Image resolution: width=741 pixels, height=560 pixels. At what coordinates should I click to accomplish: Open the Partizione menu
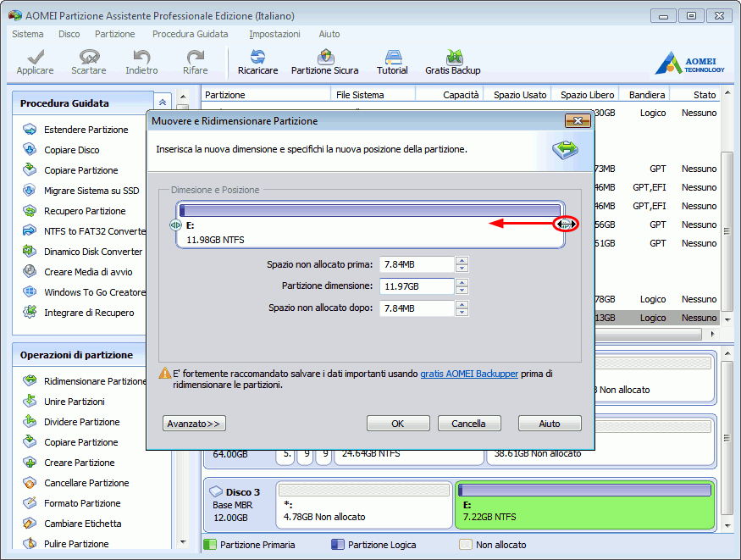tap(115, 34)
